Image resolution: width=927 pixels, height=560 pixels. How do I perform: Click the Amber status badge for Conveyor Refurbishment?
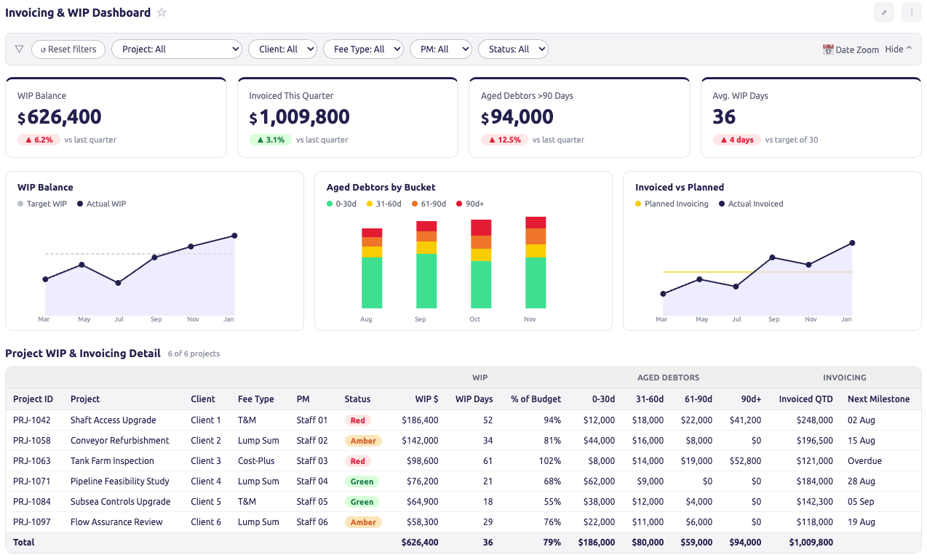(x=363, y=441)
